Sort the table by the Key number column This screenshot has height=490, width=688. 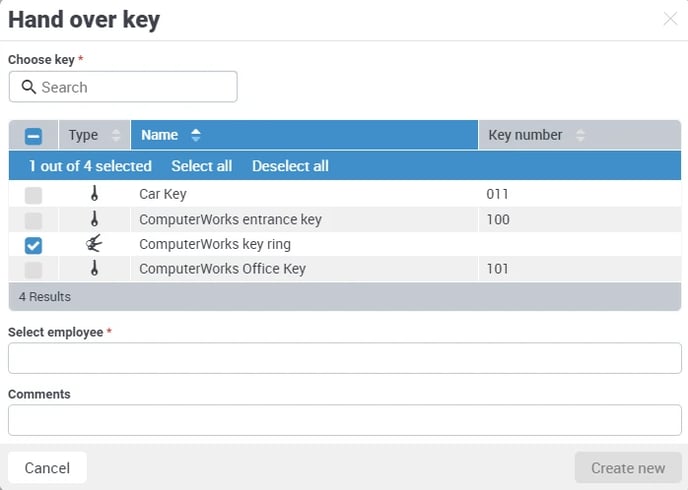click(580, 135)
